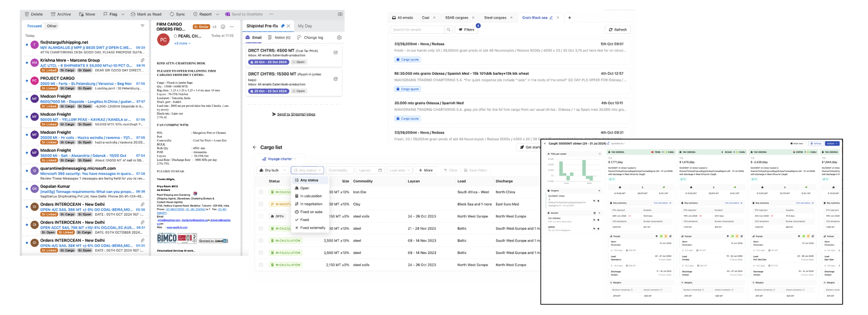This screenshot has width=868, height=315.
Task: Click the pin icon beside ShipIntel Pre-fix
Action: point(283,26)
